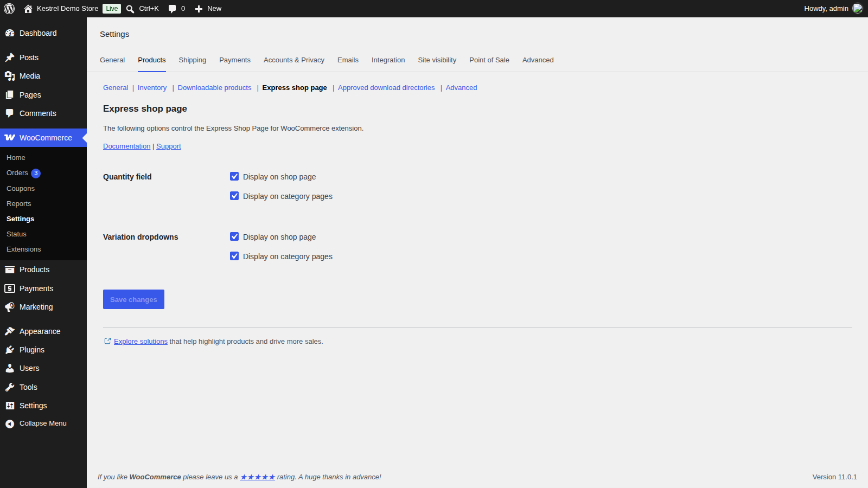
Task: Click the Posts pushpin icon
Action: [10, 57]
